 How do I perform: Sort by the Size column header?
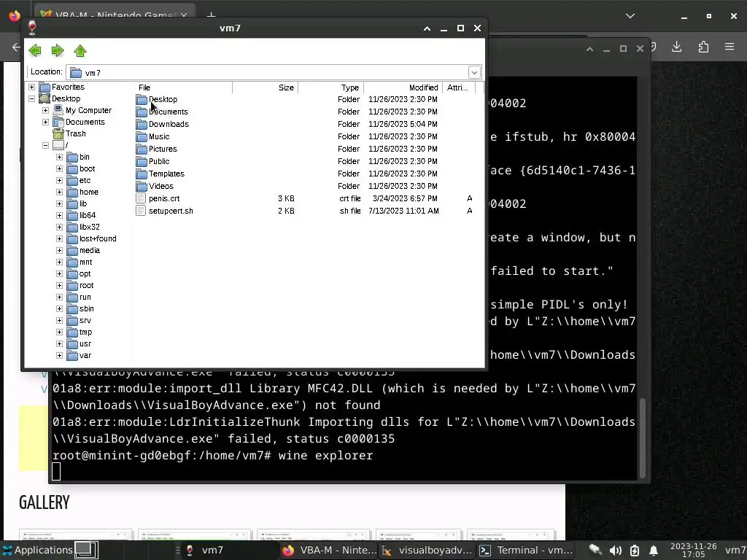point(265,87)
